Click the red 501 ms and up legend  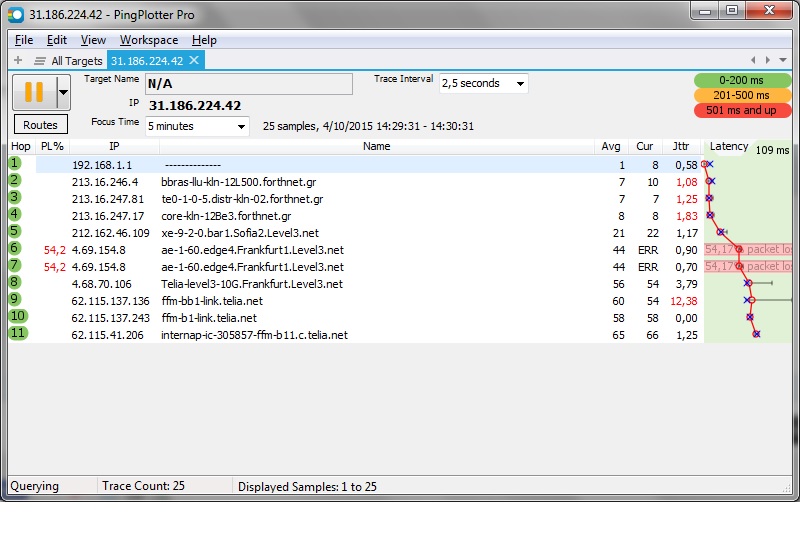(x=742, y=110)
